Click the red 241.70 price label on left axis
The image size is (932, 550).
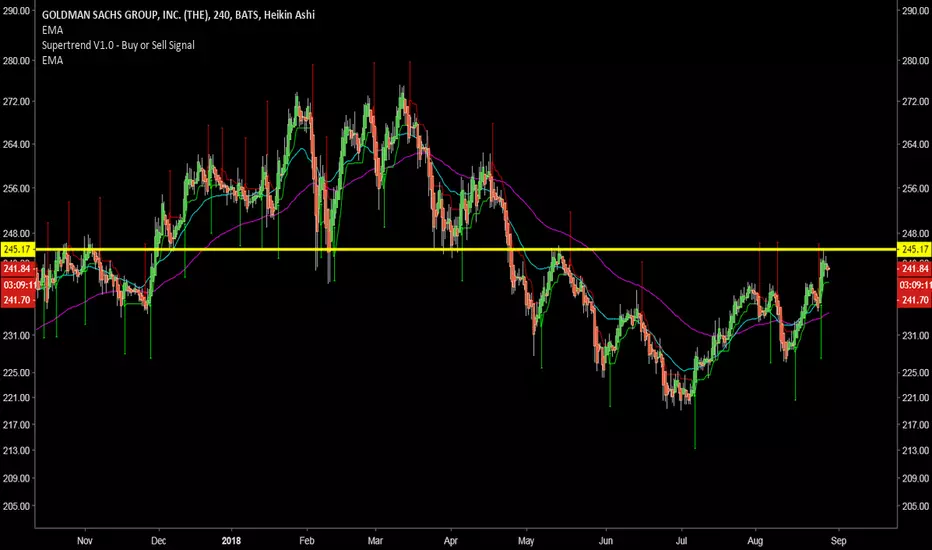click(x=18, y=300)
